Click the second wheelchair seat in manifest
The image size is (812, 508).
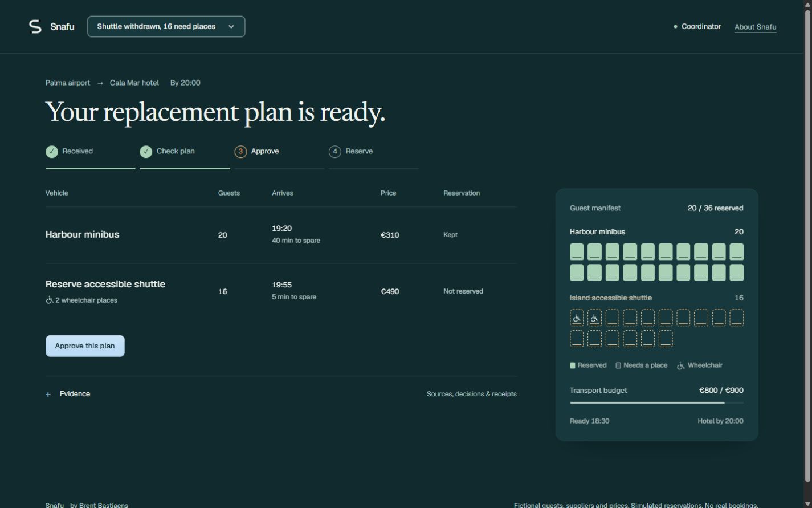(x=594, y=318)
